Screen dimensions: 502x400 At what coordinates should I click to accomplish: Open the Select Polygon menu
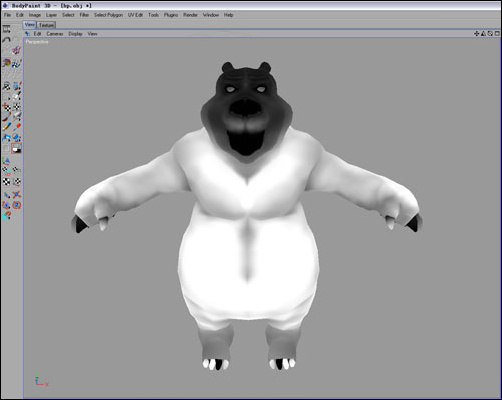point(108,15)
